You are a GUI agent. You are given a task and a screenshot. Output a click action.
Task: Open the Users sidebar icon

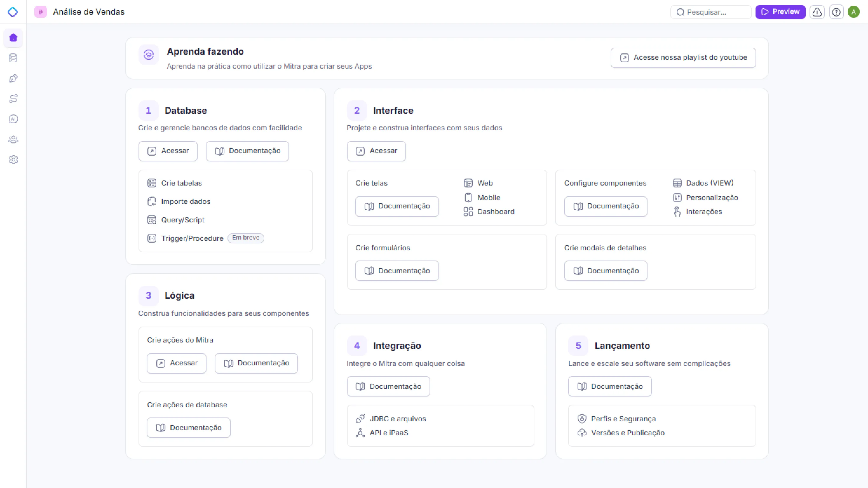13,139
